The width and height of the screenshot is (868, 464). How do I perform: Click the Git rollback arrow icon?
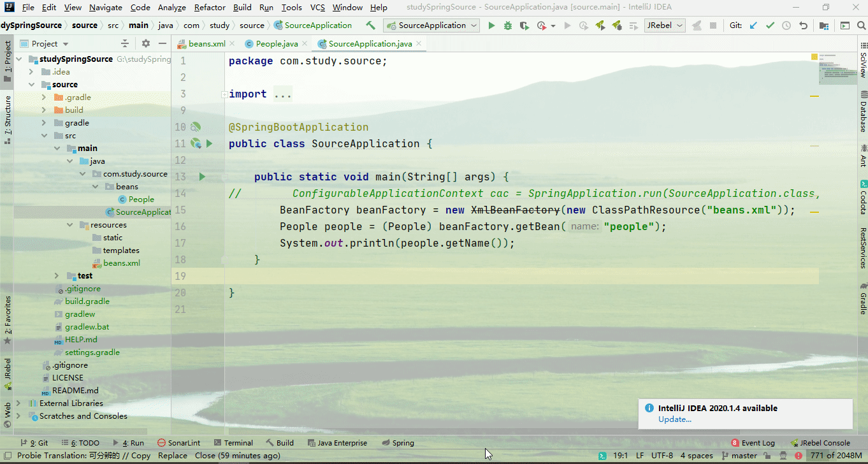803,25
